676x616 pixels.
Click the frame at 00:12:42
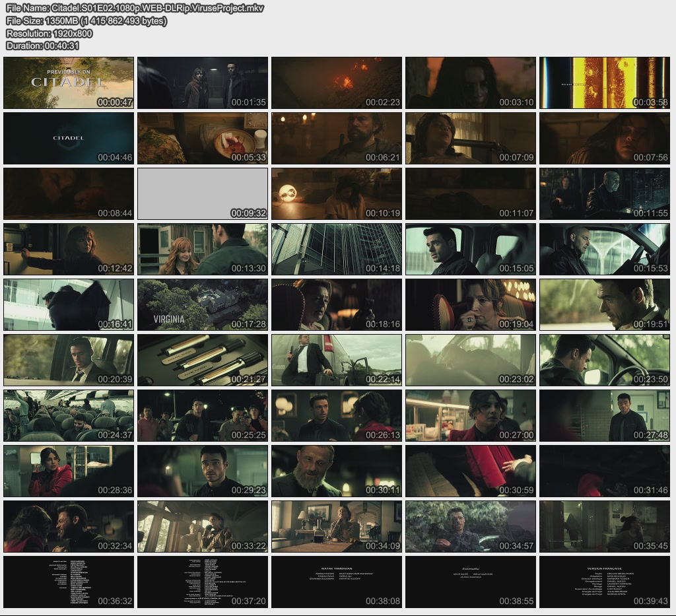pyautogui.click(x=69, y=249)
